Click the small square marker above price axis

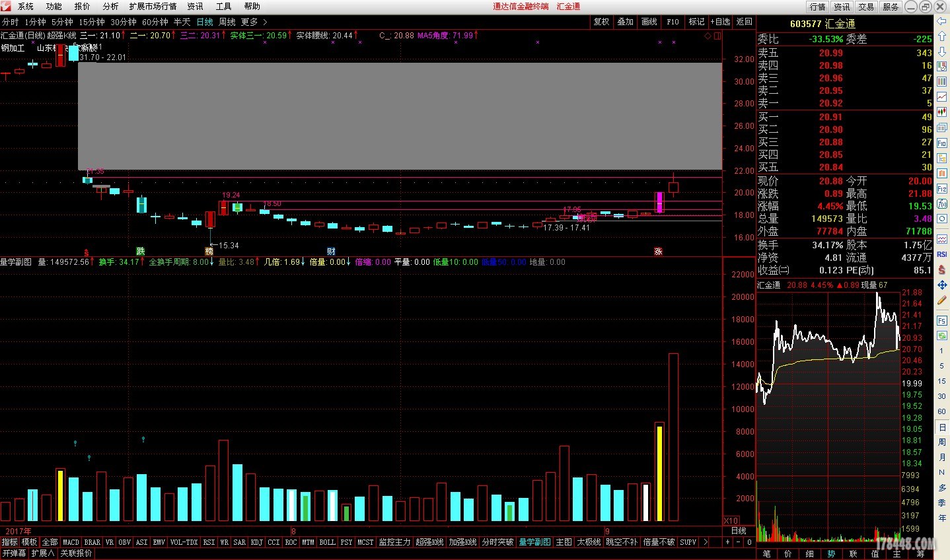coord(717,36)
